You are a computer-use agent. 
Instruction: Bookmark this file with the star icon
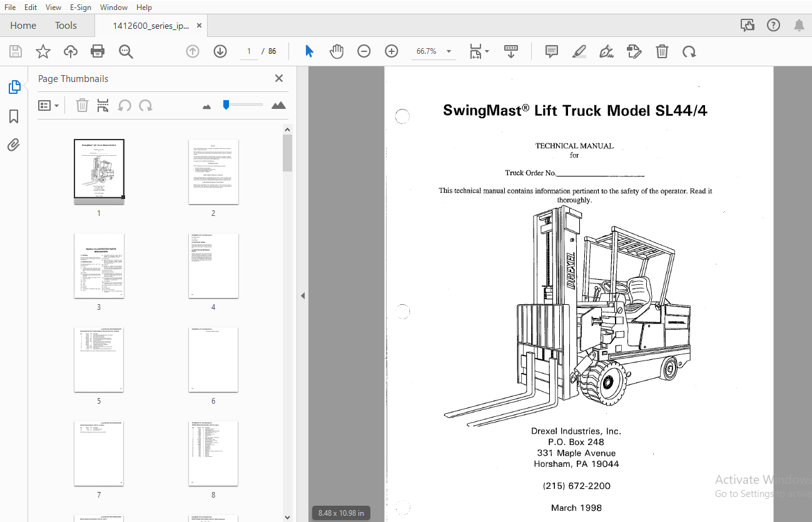pyautogui.click(x=43, y=51)
